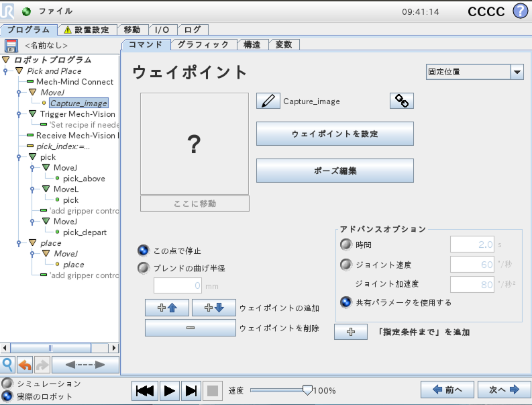This screenshot has width=532, height=405.
Task: Click plus button to add until condition
Action: click(351, 332)
